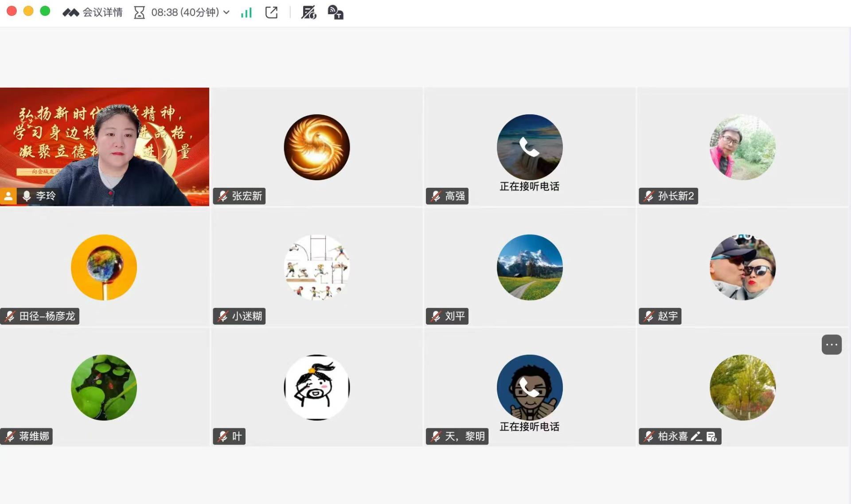Click the orange host icon by 李玲
Viewport: 851px width, 504px height.
[8, 196]
